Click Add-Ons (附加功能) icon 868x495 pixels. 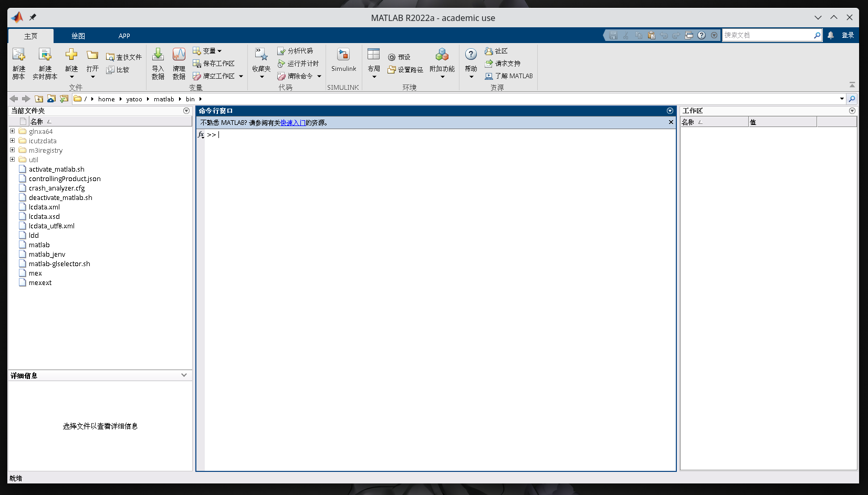pyautogui.click(x=442, y=55)
